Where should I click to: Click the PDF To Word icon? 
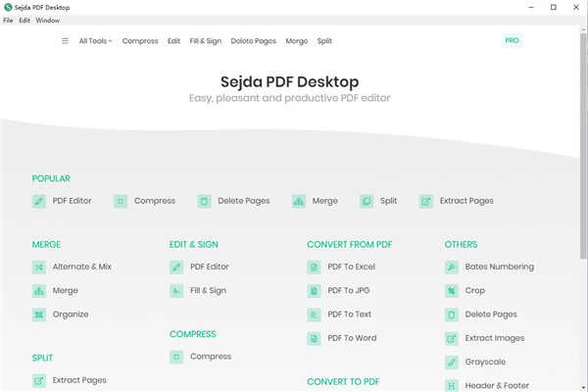coord(314,338)
